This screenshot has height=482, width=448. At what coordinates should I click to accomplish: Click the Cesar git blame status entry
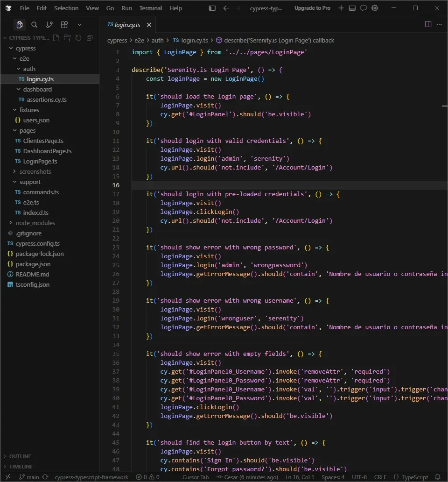point(247,477)
